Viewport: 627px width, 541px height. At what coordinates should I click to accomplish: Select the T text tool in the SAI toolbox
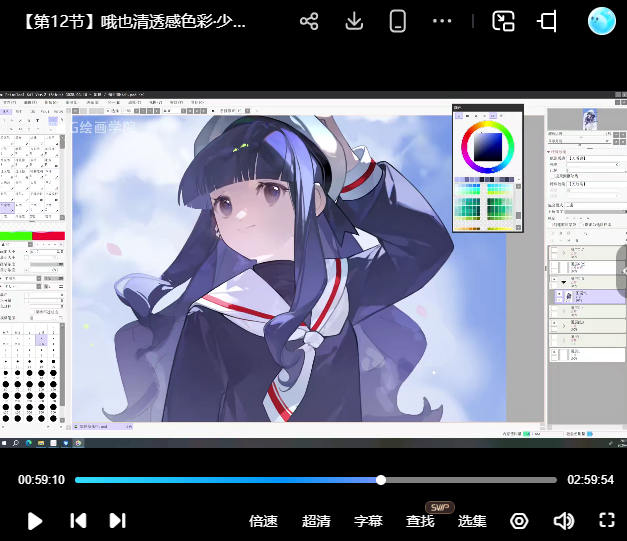click(38, 120)
